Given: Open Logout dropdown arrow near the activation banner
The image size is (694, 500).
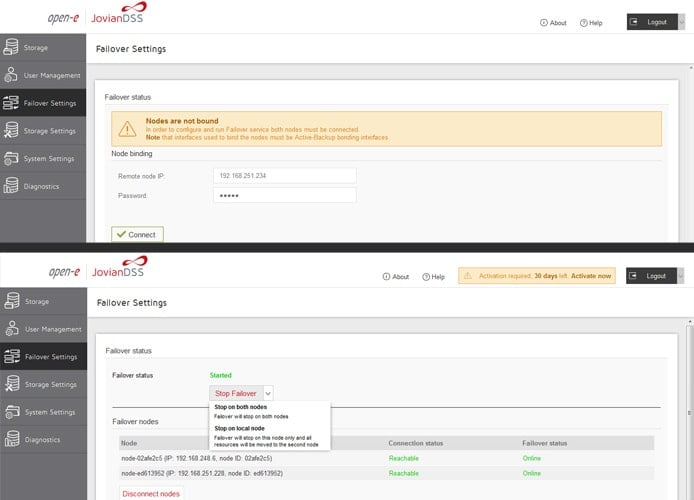Looking at the screenshot, I should pyautogui.click(x=680, y=276).
